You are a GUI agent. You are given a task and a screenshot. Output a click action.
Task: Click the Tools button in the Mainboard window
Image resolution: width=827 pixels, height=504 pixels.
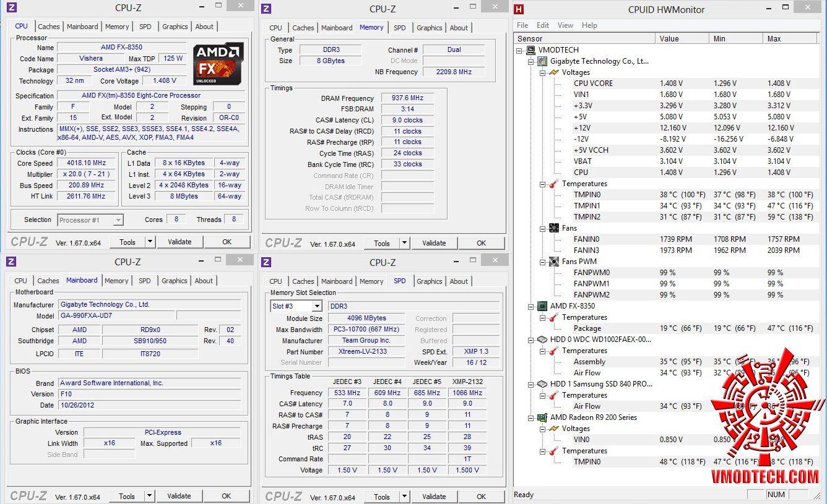(x=127, y=496)
